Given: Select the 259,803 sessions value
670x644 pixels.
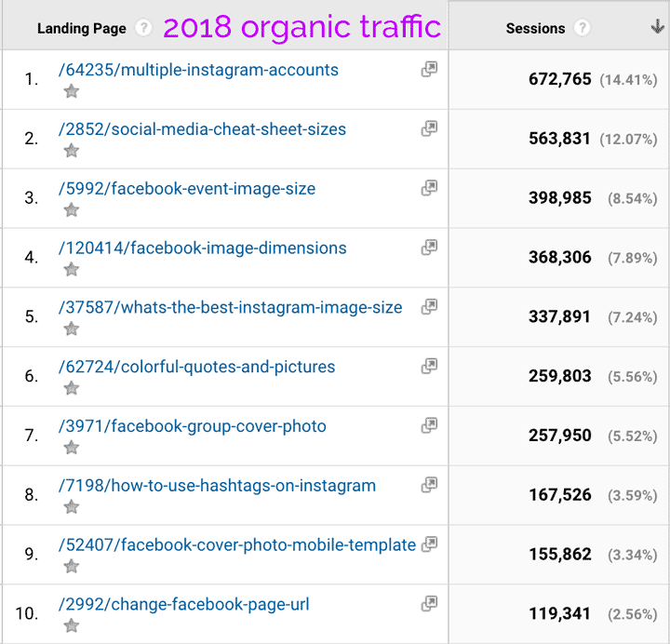Looking at the screenshot, I should coord(560,376).
